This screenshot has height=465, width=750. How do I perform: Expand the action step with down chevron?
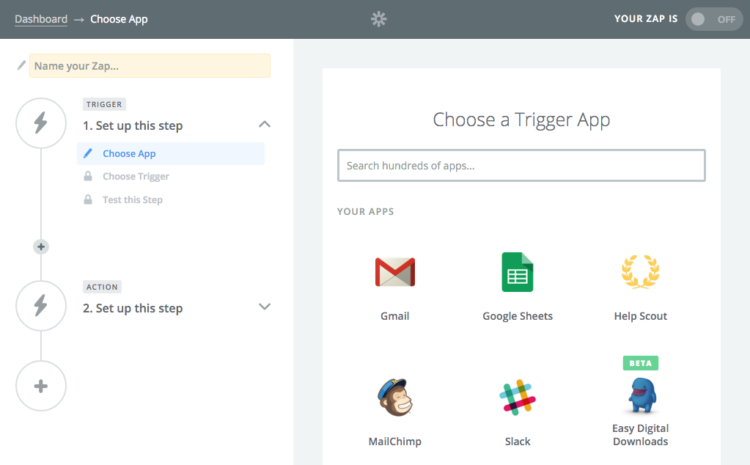pos(265,307)
